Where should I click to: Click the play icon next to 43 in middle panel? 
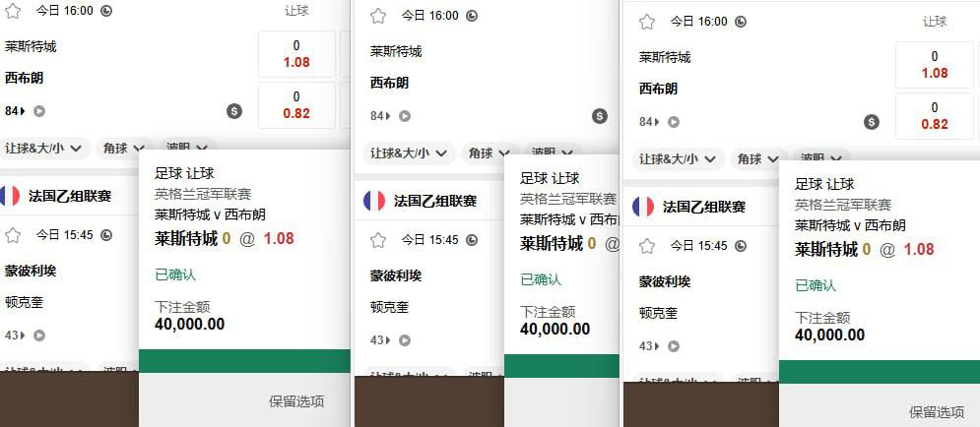pos(405,340)
